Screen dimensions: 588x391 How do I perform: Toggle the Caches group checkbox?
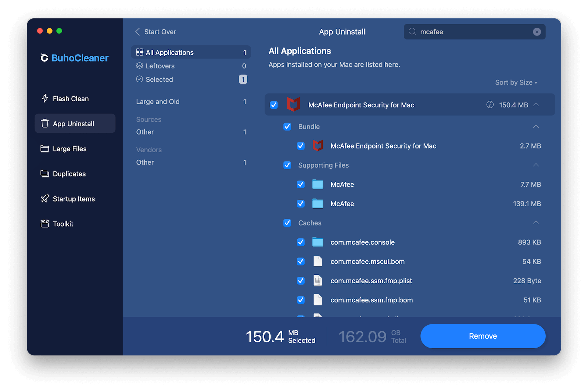click(287, 223)
